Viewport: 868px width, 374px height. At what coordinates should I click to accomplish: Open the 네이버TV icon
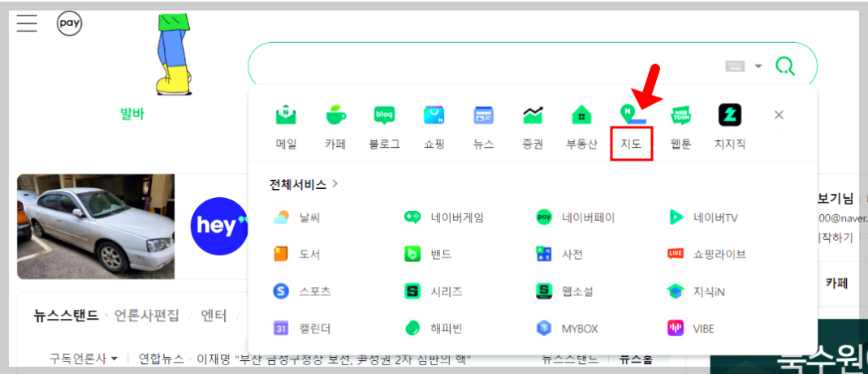pyautogui.click(x=675, y=217)
